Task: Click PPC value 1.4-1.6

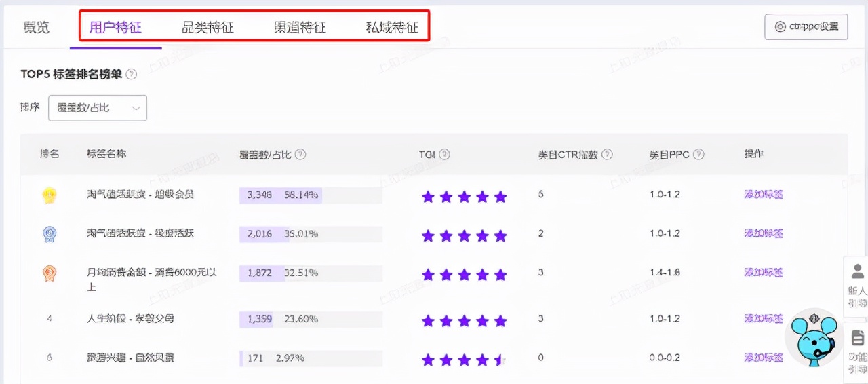Action: click(665, 272)
